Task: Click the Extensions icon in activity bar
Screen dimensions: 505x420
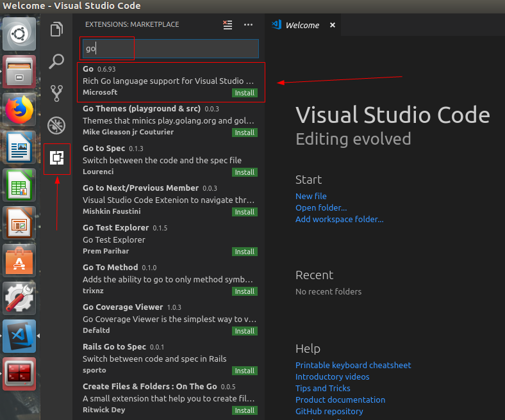Action: [57, 158]
